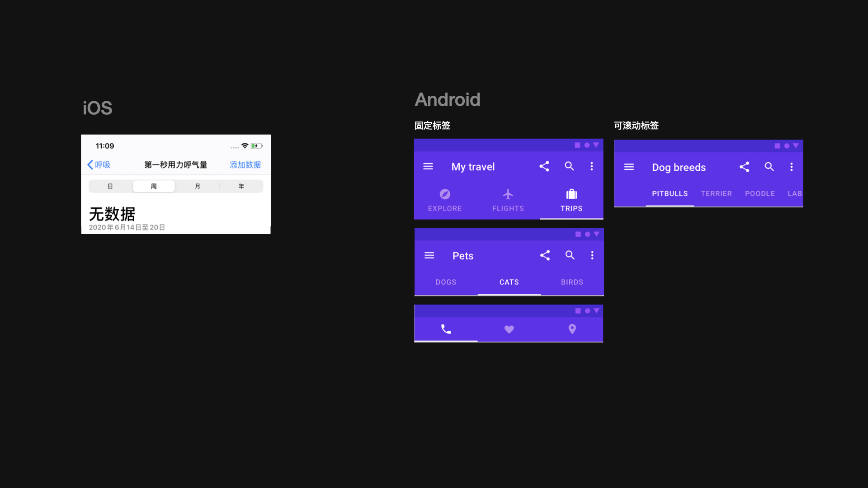Screen dimensions: 868x488
Task: Toggle the TRIPS tab in My travel app
Action: [571, 200]
